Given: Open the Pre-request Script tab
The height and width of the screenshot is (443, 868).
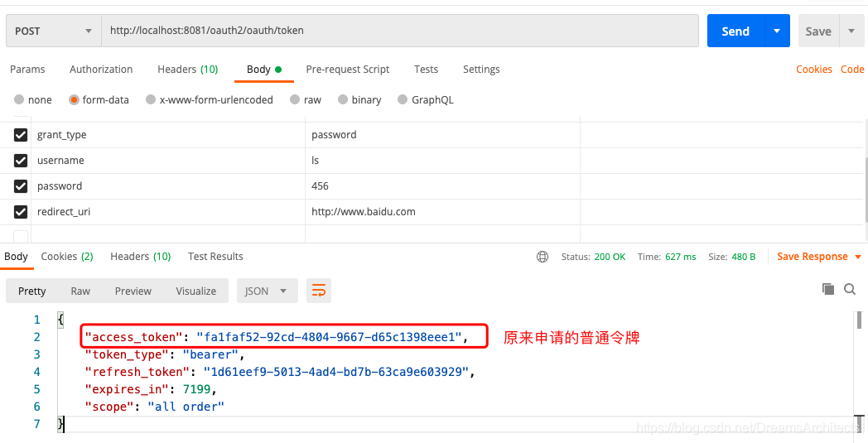Looking at the screenshot, I should [x=348, y=70].
